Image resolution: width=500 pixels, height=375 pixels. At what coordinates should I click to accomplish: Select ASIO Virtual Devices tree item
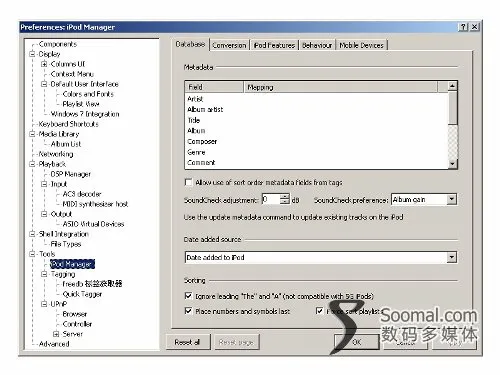(x=93, y=224)
